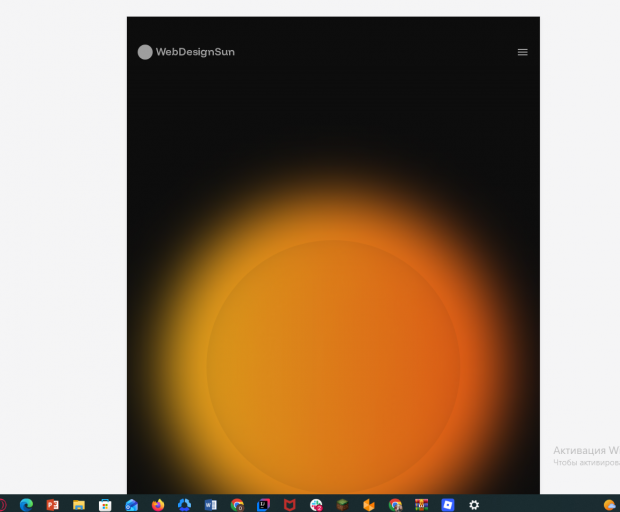Launch IntelliJ IDEA from the taskbar
This screenshot has width=620, height=512.
point(263,505)
